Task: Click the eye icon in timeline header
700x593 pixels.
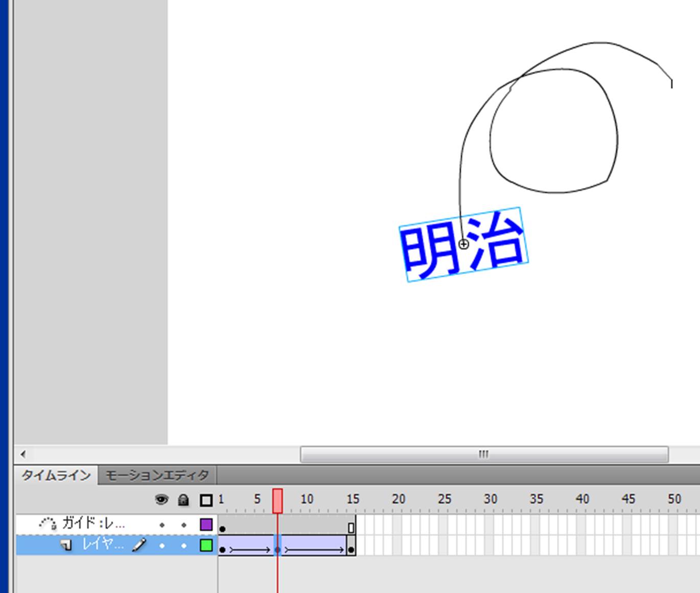Action: pos(161,500)
